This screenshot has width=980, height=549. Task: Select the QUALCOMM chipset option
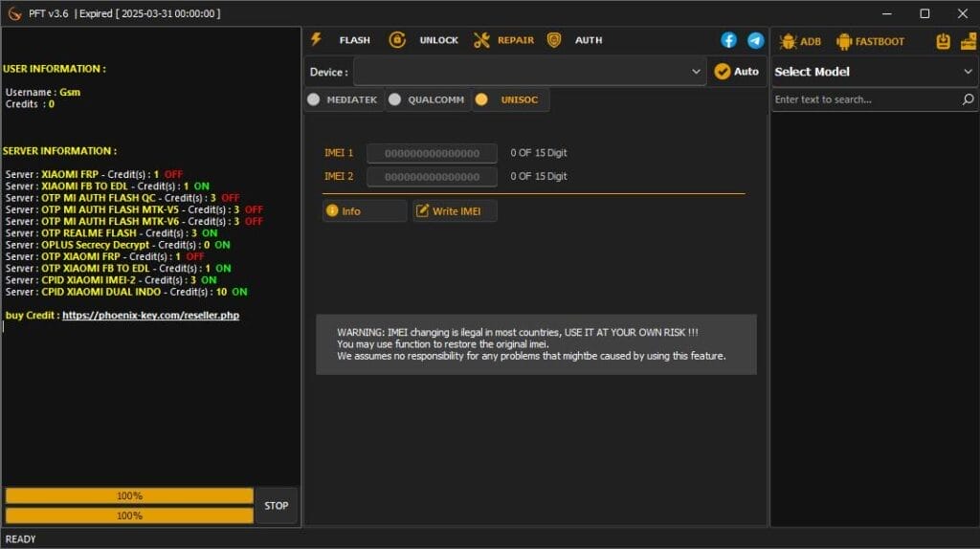click(426, 99)
